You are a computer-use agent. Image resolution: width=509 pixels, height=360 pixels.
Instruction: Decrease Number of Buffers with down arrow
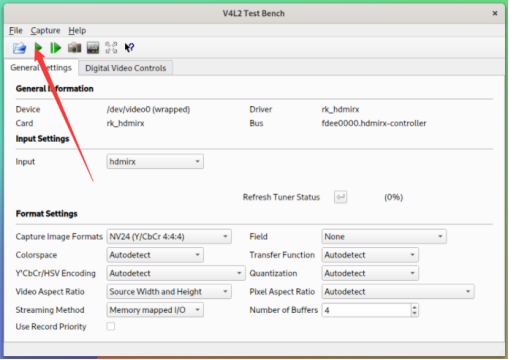(x=414, y=313)
